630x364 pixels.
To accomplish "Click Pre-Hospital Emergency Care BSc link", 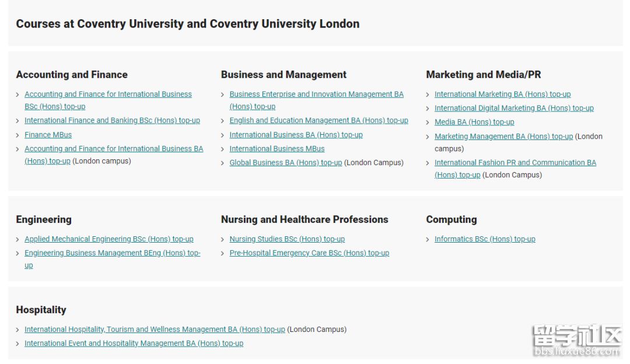I will (309, 253).
